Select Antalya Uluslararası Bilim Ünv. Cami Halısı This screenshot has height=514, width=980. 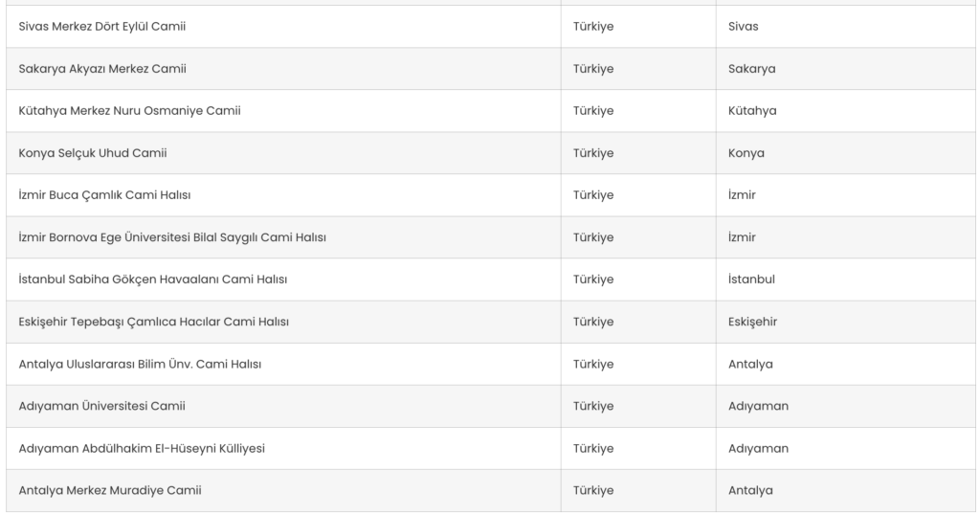click(140, 364)
